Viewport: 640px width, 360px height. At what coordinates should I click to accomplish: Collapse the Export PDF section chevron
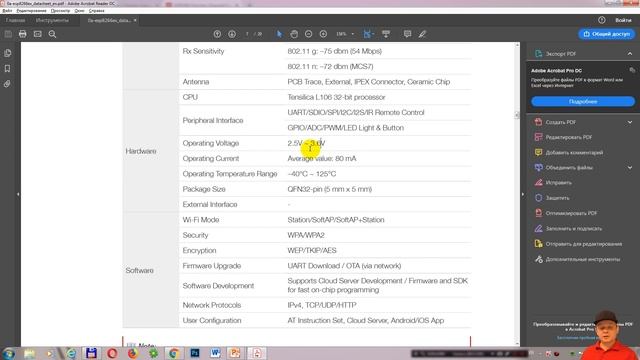(630, 53)
